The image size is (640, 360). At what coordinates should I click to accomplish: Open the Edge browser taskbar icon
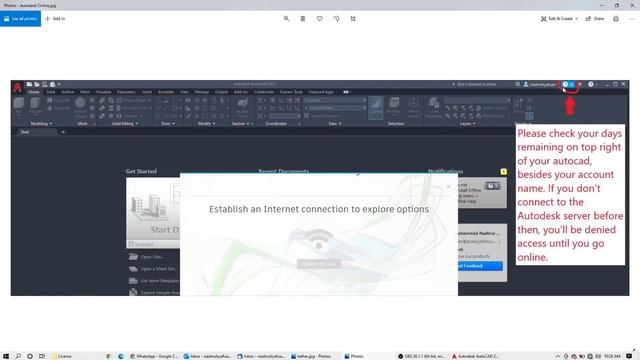(x=121, y=356)
